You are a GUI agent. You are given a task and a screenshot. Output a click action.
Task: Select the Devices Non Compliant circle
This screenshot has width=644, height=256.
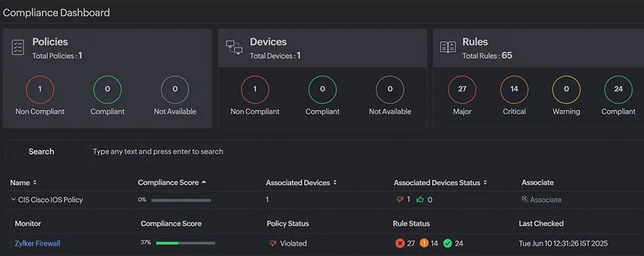click(255, 89)
